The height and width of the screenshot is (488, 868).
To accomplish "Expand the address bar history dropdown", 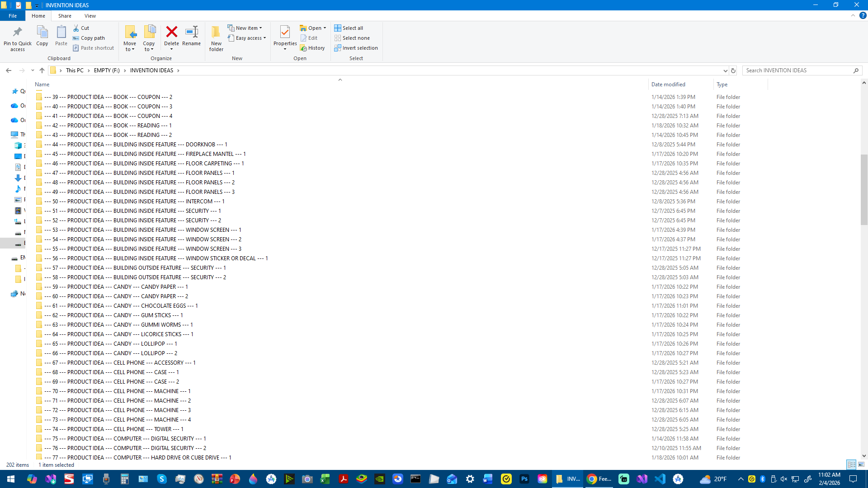I will 725,70.
